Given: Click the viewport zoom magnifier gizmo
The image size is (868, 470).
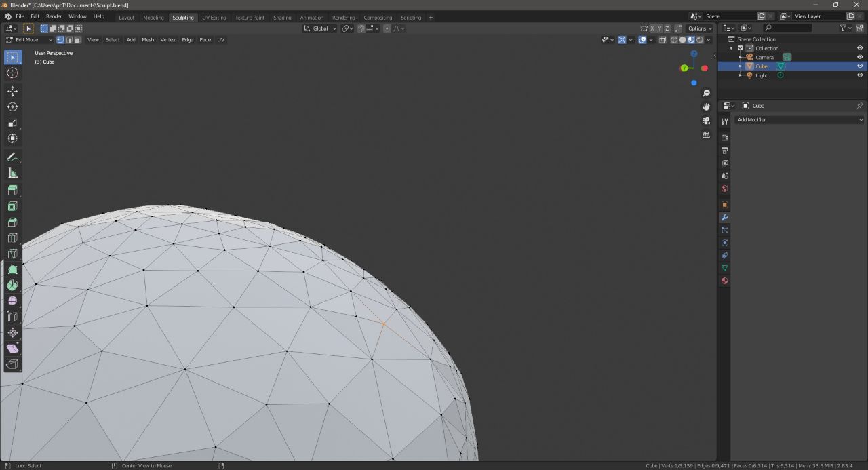Looking at the screenshot, I should tap(706, 93).
